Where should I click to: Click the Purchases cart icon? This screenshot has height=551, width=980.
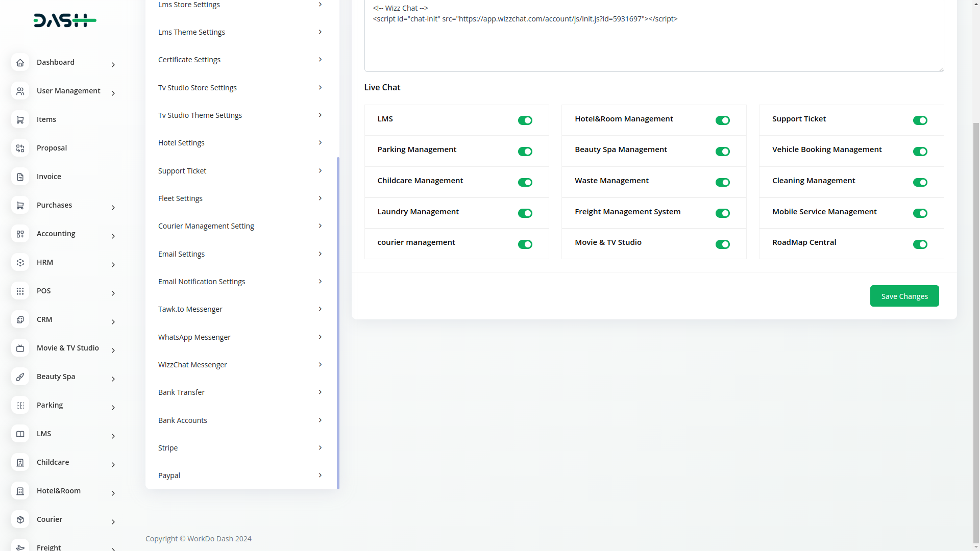pyautogui.click(x=20, y=205)
